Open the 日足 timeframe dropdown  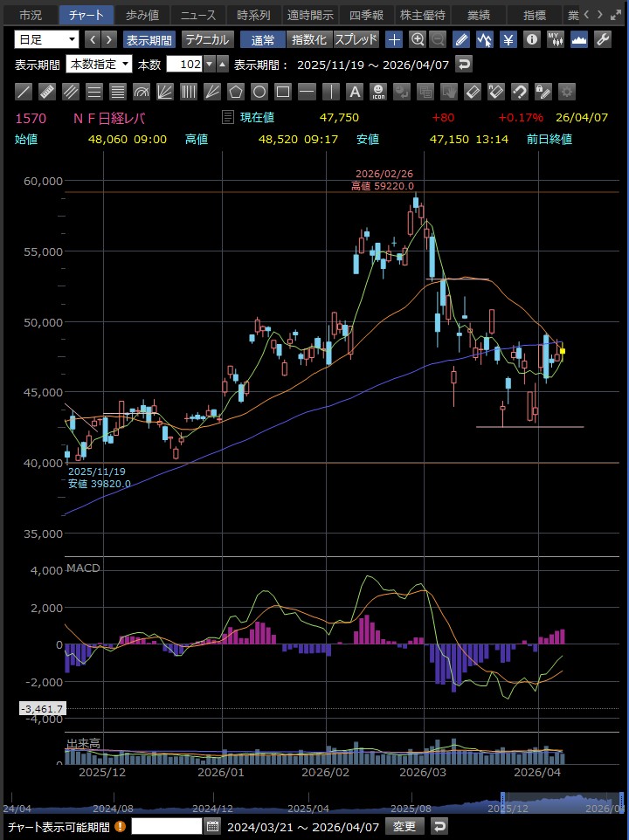coord(46,39)
